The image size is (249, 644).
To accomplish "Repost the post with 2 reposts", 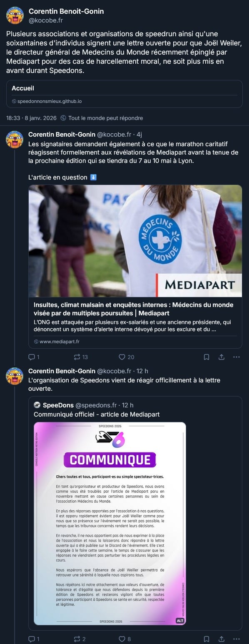I will click(80, 639).
